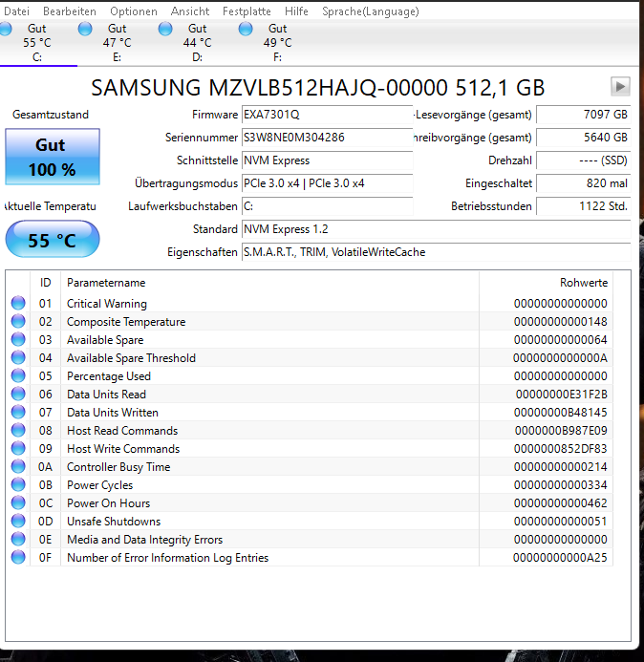This screenshot has width=644, height=662.
Task: Click raw value 0000000000A25
Action: [560, 558]
